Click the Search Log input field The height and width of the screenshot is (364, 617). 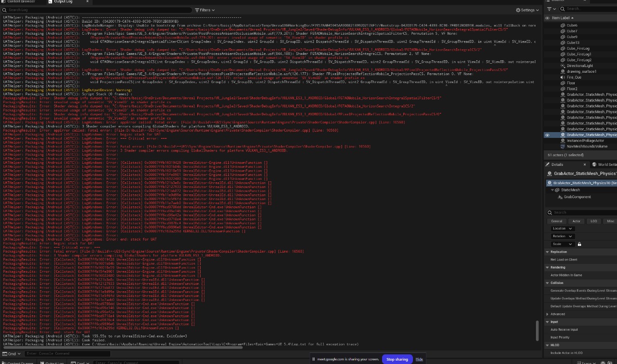96,10
